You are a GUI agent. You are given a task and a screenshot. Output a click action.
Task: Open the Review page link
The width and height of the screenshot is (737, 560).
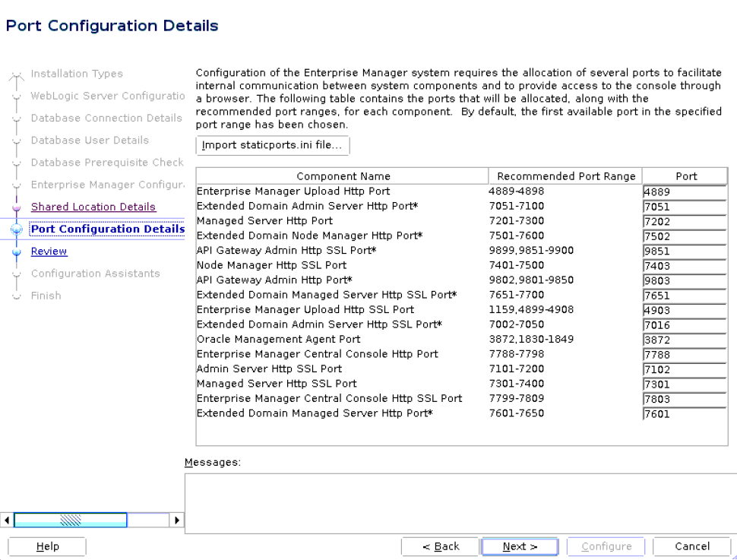49,251
